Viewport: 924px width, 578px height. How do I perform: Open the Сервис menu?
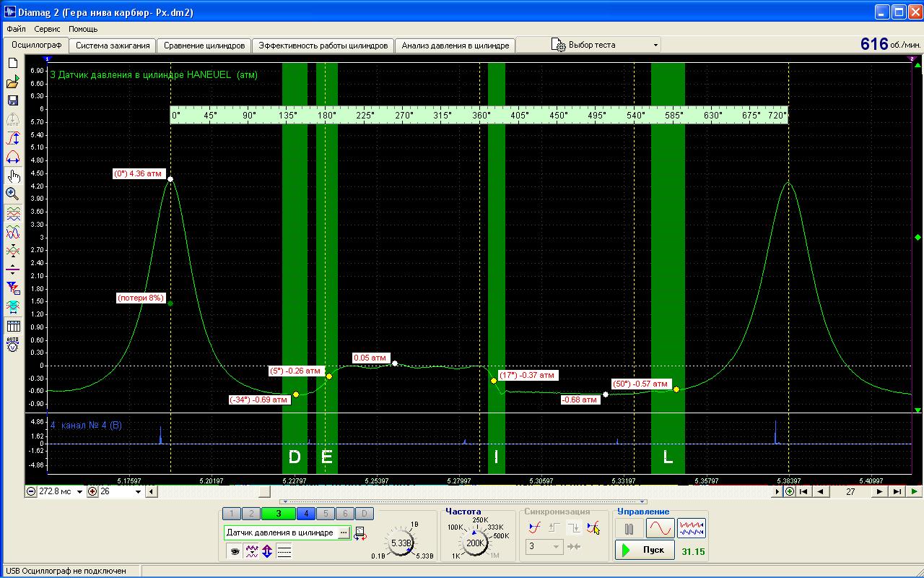click(x=47, y=29)
